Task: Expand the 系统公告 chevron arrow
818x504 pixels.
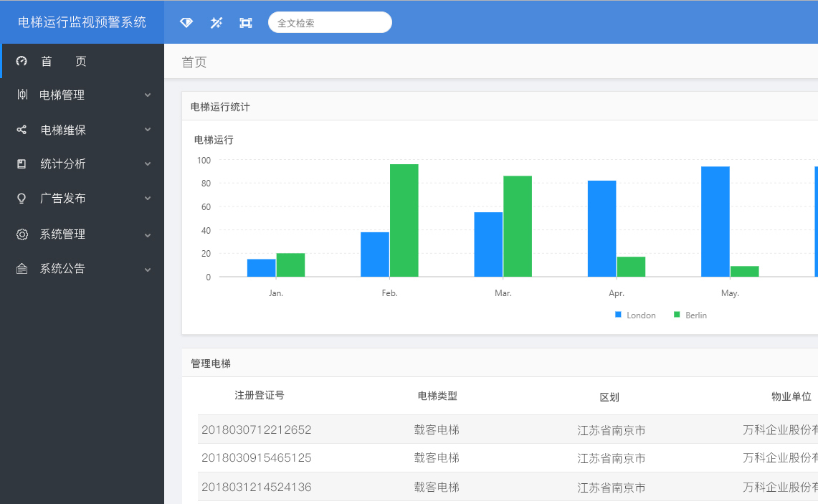Action: point(148,270)
